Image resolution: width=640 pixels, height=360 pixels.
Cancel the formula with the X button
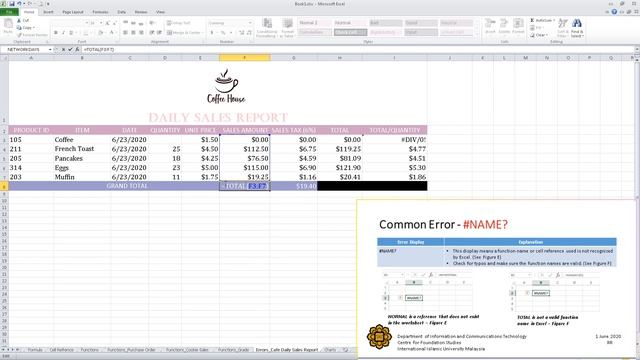point(63,49)
